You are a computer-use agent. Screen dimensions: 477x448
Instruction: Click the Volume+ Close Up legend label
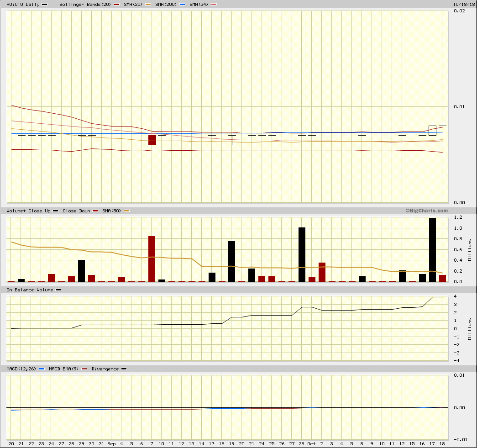pos(29,211)
